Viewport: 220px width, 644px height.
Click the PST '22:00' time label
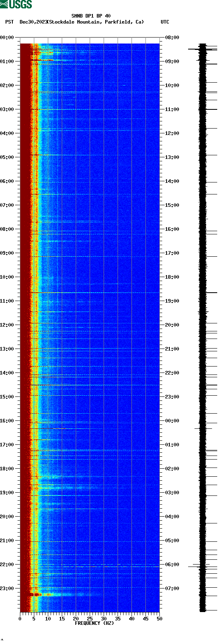7,565
